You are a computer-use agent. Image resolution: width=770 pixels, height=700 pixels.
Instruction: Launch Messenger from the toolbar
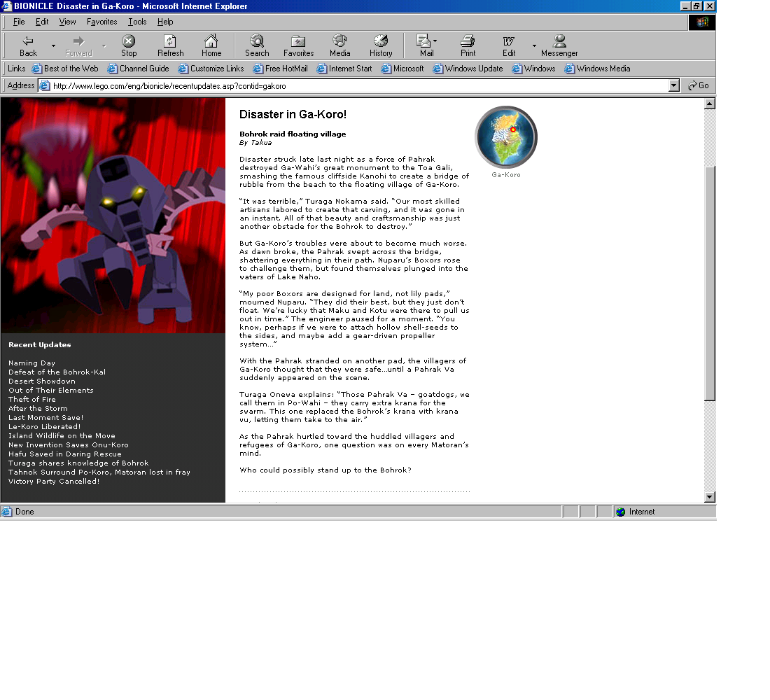click(x=559, y=46)
